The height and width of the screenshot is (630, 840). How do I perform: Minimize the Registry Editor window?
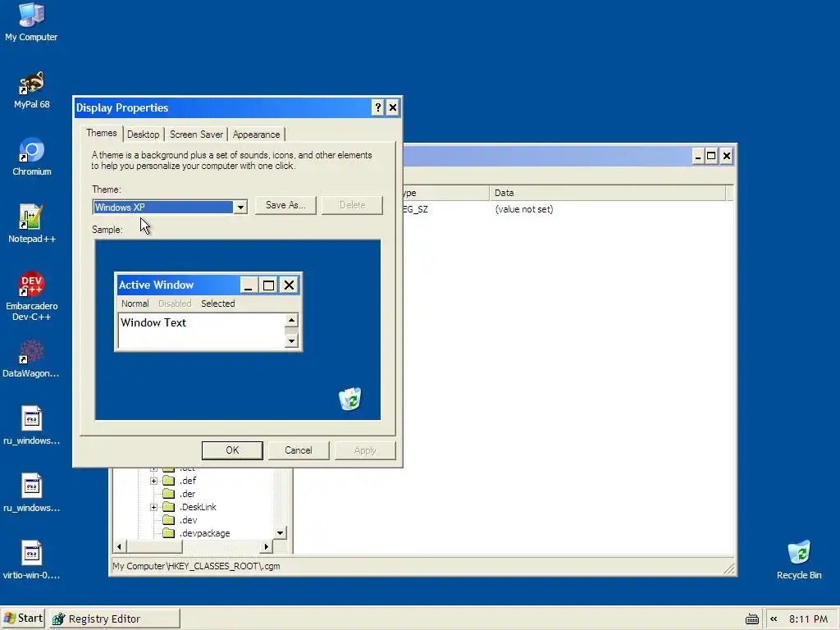pyautogui.click(x=697, y=157)
